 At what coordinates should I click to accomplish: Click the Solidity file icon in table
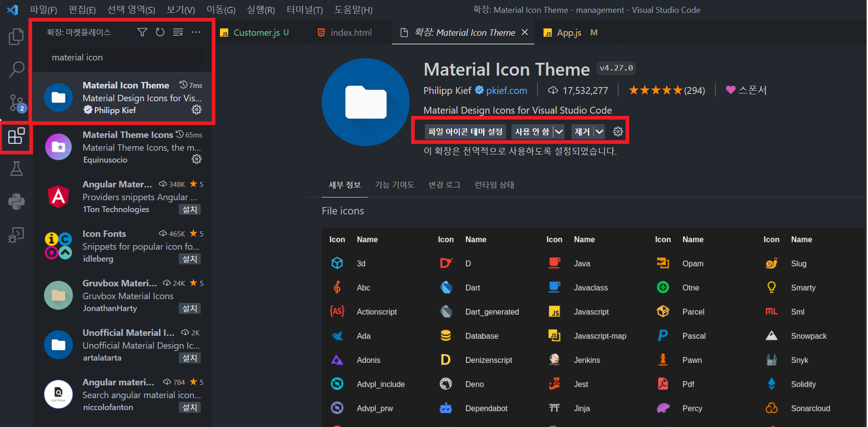tap(772, 384)
